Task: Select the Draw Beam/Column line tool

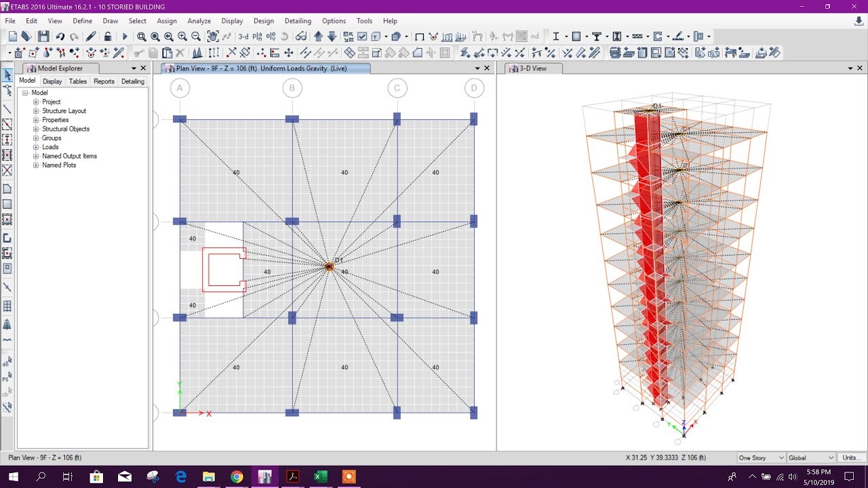Action: click(x=7, y=109)
